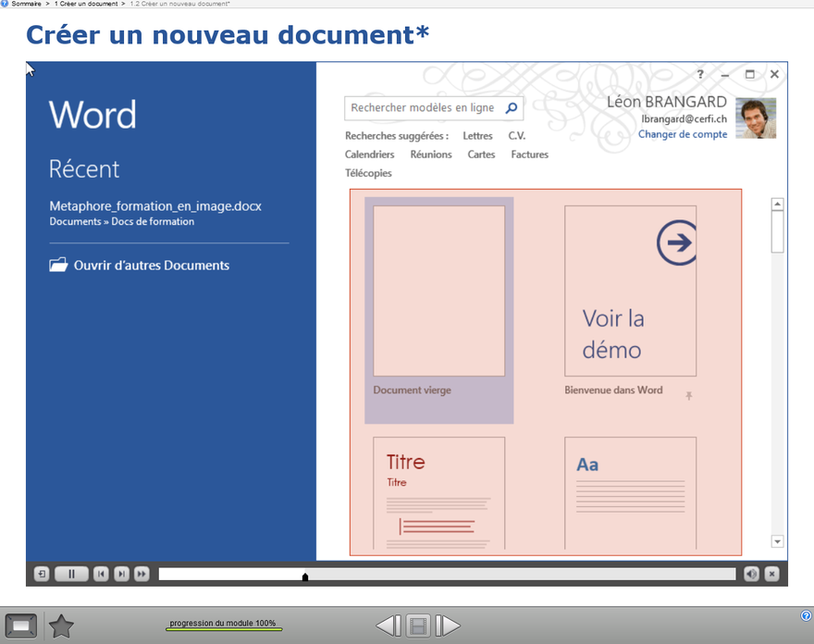Open the Sommaire breadcrumb link

[26, 4]
